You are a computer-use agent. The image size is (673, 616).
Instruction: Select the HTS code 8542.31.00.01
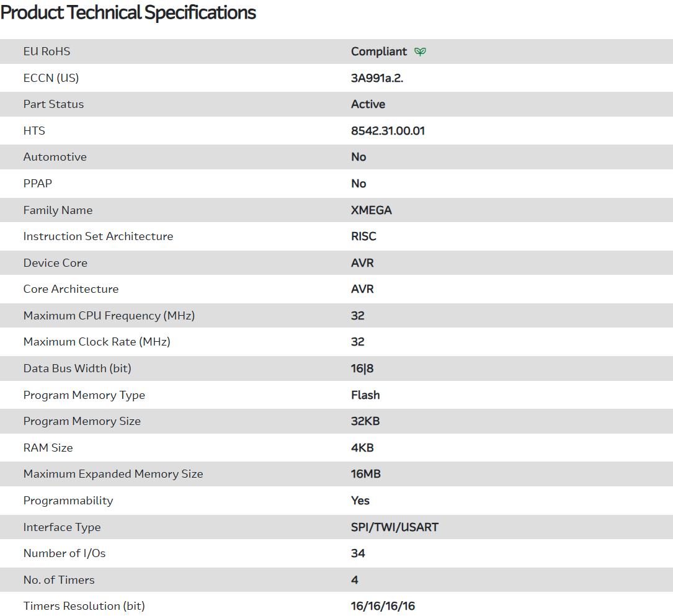pos(388,131)
